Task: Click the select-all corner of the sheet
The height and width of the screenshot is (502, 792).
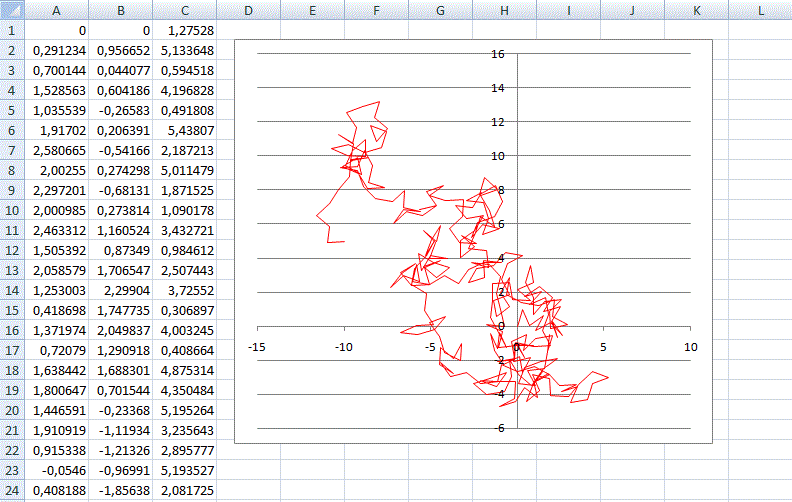Action: click(11, 11)
